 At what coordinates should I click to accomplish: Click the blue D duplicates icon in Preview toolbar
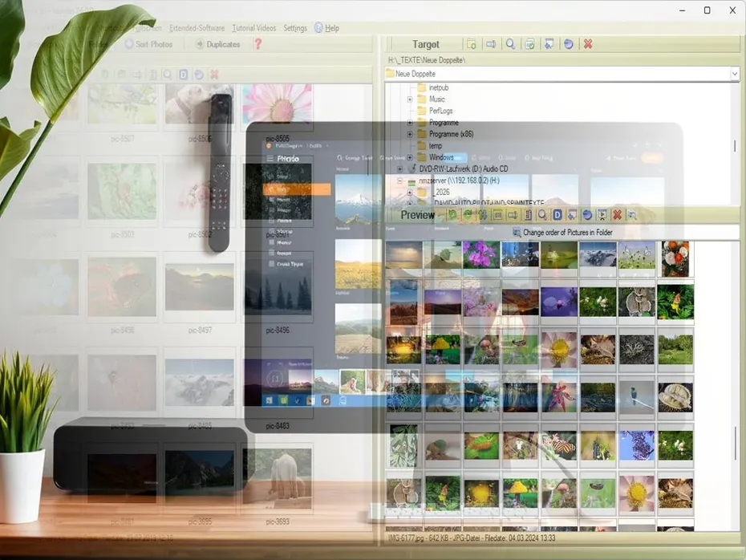click(x=556, y=215)
